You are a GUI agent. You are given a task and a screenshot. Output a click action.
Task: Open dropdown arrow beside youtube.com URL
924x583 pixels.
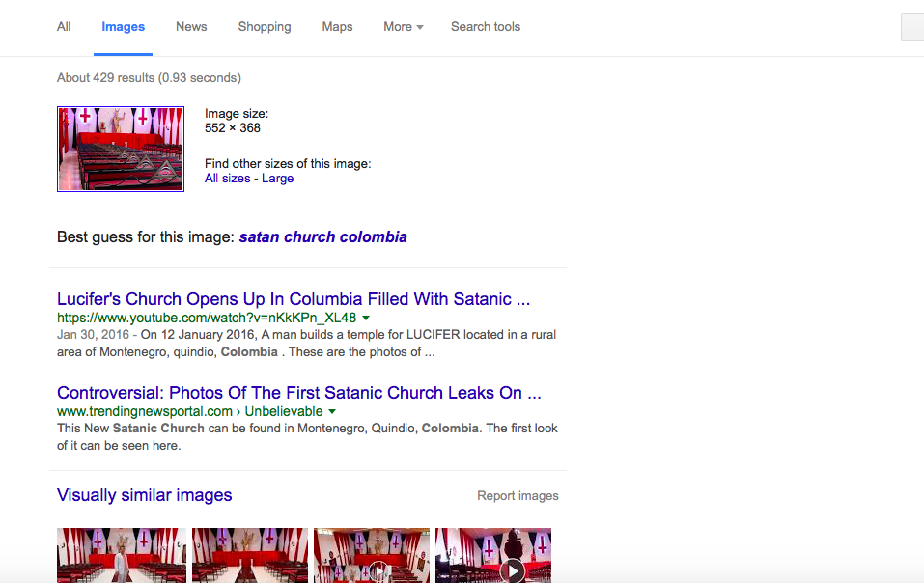[367, 318]
